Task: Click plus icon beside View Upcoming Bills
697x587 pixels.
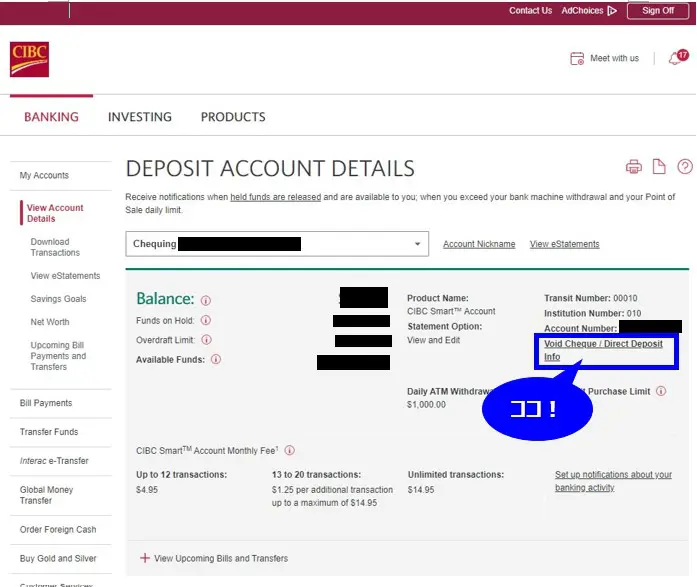Action: 144,558
